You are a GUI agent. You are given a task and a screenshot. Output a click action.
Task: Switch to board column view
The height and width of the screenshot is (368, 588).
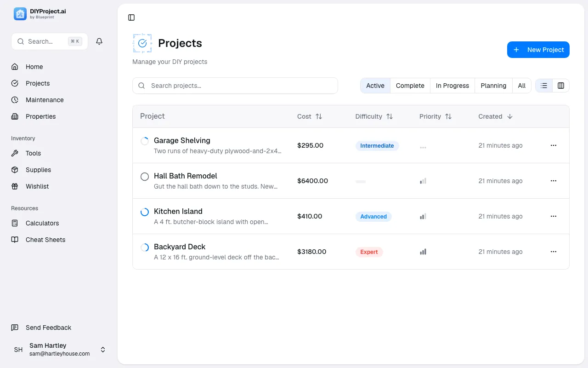(561, 86)
